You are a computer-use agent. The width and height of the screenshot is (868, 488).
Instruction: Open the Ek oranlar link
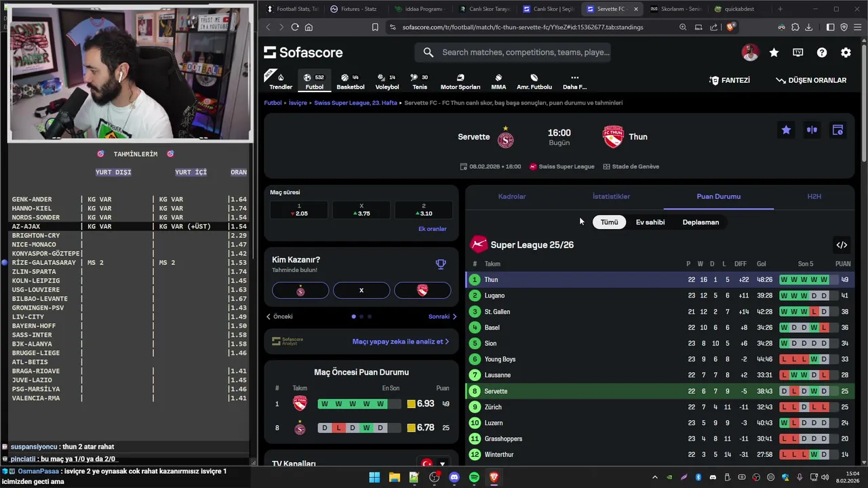click(433, 229)
